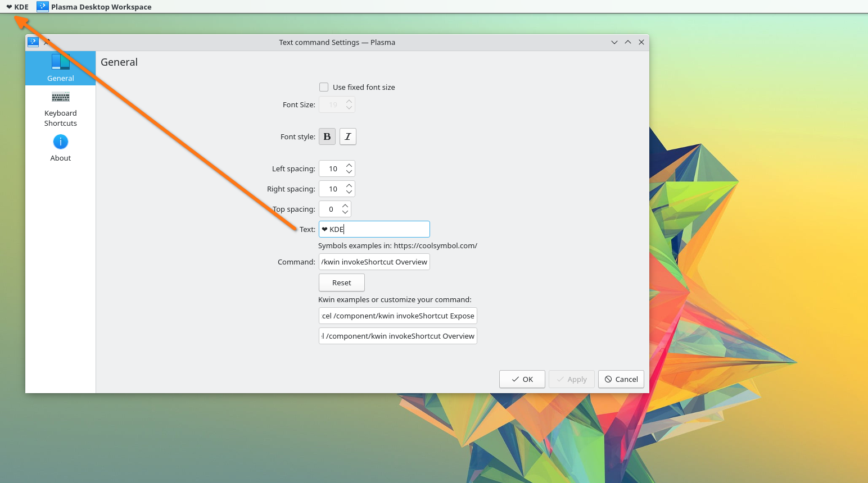The width and height of the screenshot is (868, 483).
Task: Click the pin icon in the title bar
Action: pyautogui.click(x=47, y=42)
